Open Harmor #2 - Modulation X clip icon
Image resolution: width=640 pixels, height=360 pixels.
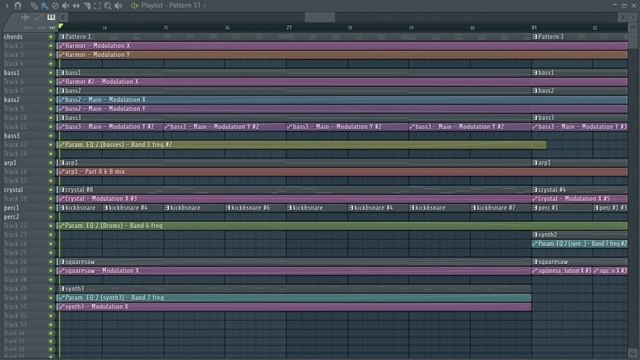(x=62, y=82)
